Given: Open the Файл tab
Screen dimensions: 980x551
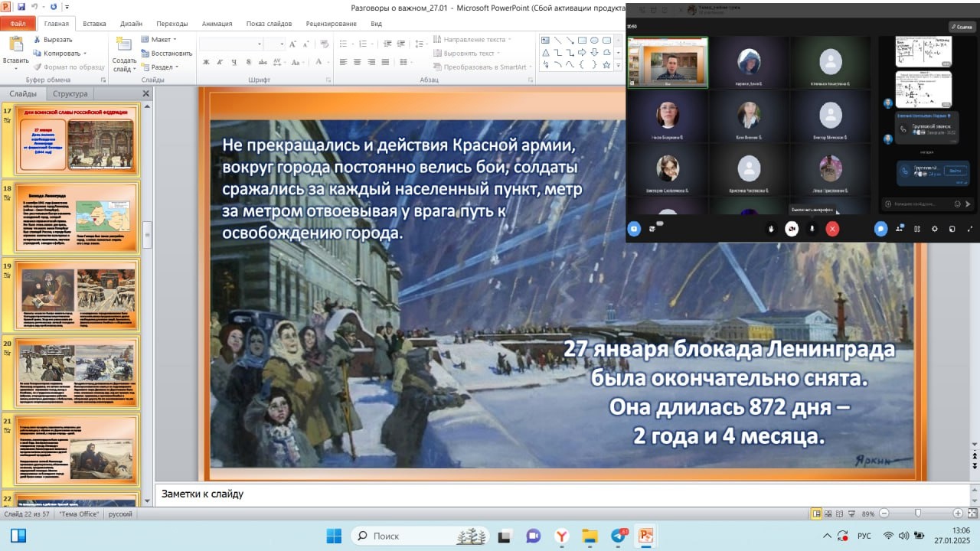Looking at the screenshot, I should coord(17,24).
